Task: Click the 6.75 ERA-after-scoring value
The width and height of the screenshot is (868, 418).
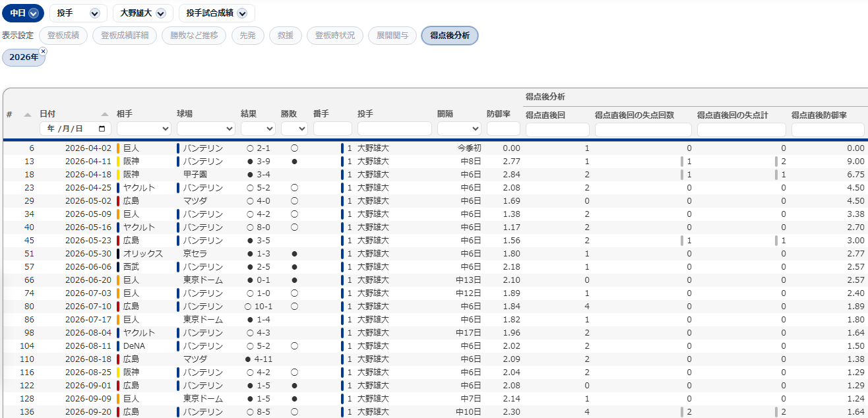Action: (x=855, y=175)
